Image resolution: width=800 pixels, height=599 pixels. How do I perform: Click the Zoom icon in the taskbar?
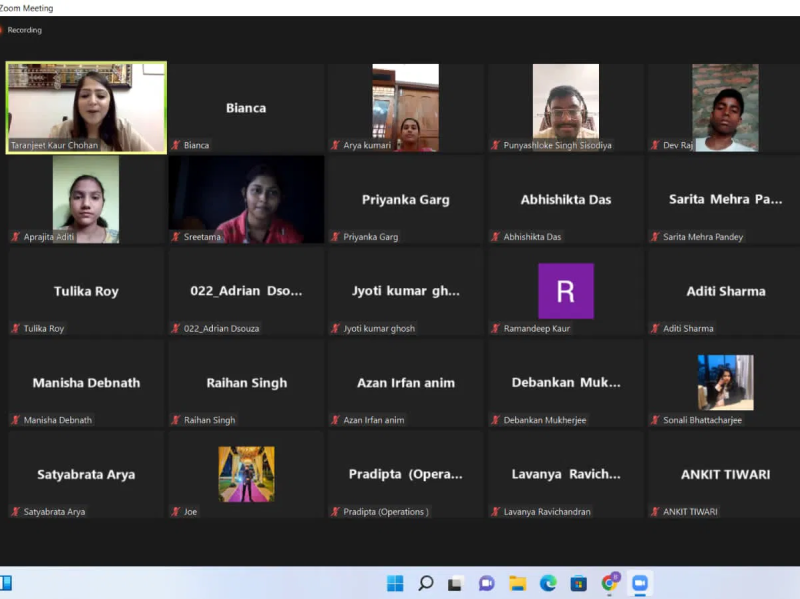click(x=640, y=583)
